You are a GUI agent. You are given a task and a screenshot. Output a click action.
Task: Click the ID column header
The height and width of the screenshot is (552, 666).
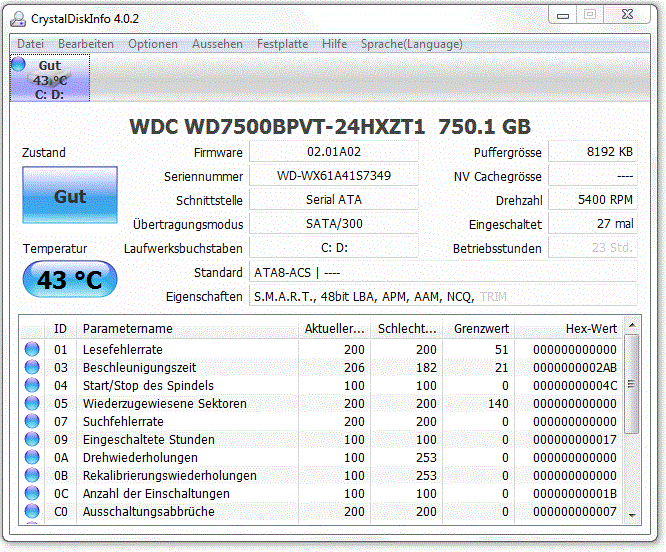point(60,328)
